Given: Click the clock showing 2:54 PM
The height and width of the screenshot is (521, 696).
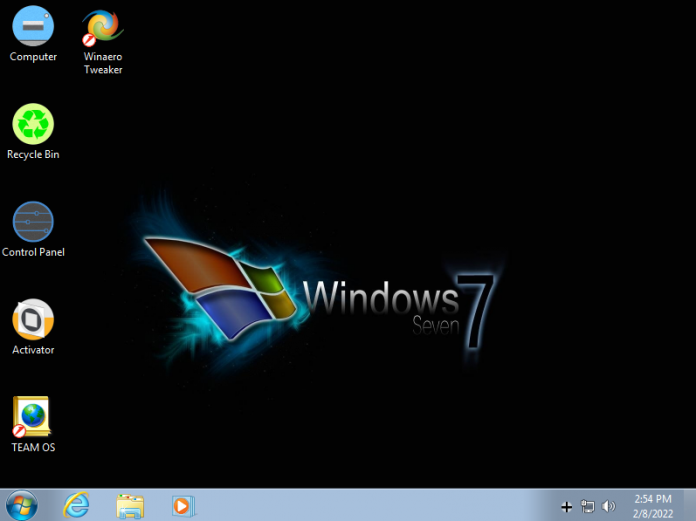Looking at the screenshot, I should [x=653, y=499].
